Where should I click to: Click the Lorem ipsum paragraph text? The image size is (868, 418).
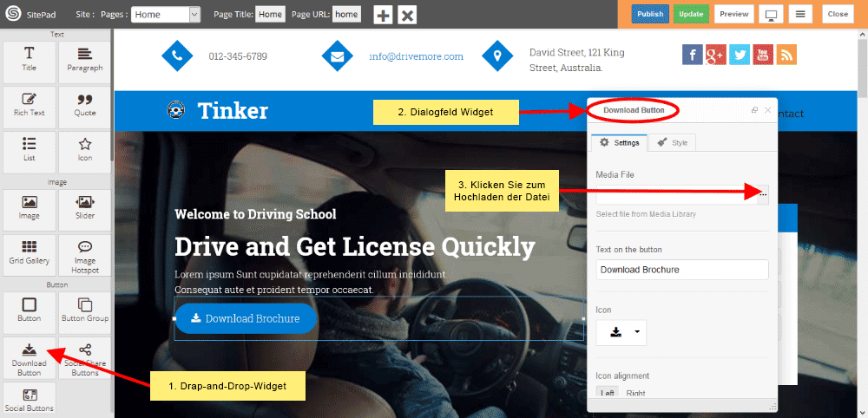coord(310,282)
